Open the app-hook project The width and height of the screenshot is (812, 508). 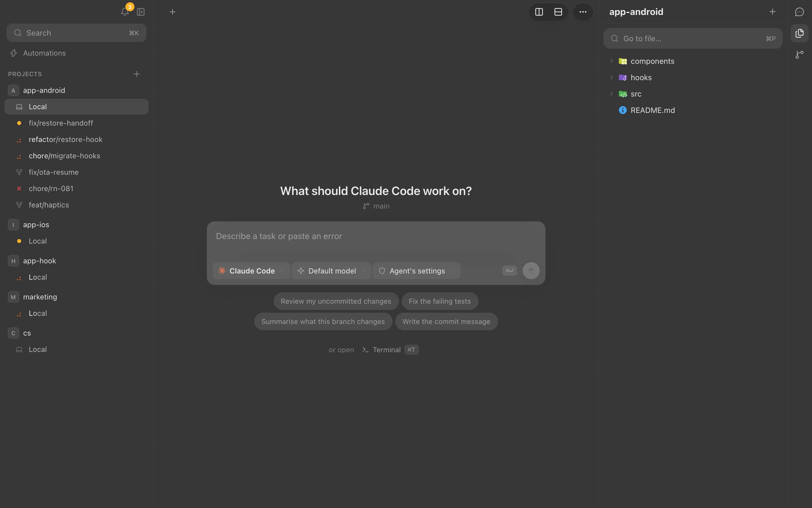76,261
